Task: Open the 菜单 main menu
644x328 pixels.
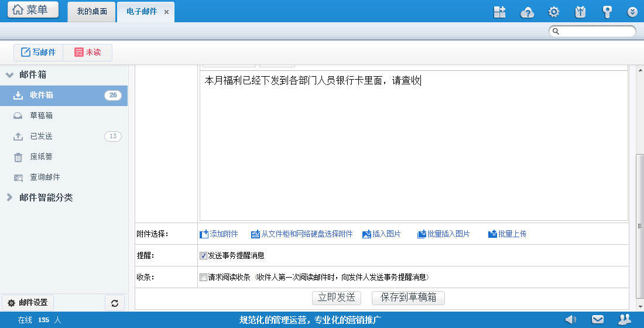Action: (x=33, y=9)
